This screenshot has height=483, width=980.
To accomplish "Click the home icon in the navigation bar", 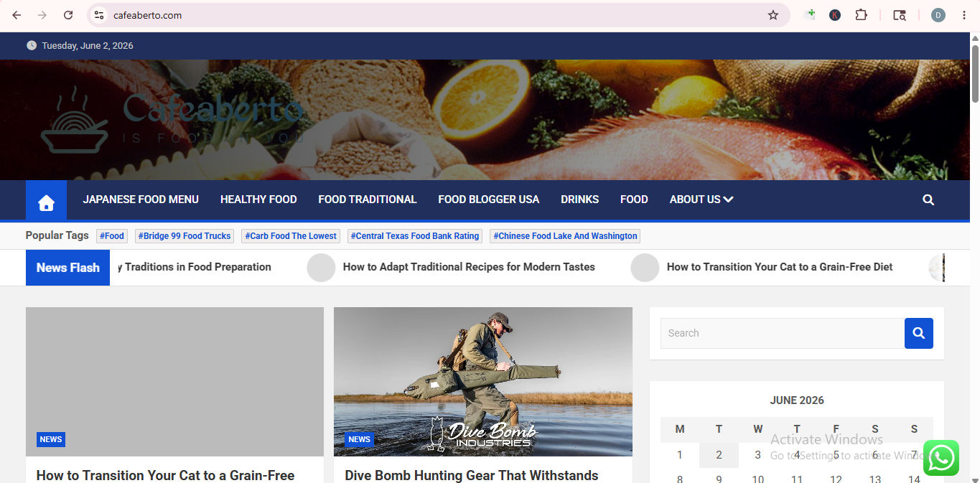I will tap(46, 200).
